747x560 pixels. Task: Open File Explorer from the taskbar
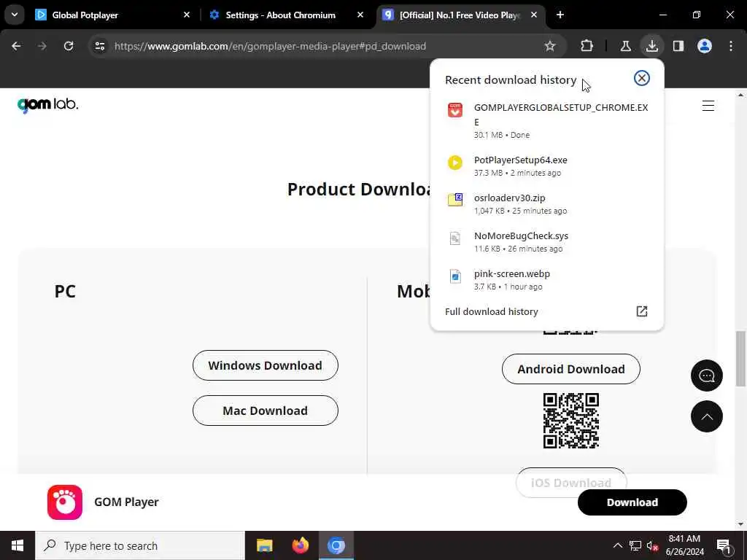pyautogui.click(x=264, y=545)
